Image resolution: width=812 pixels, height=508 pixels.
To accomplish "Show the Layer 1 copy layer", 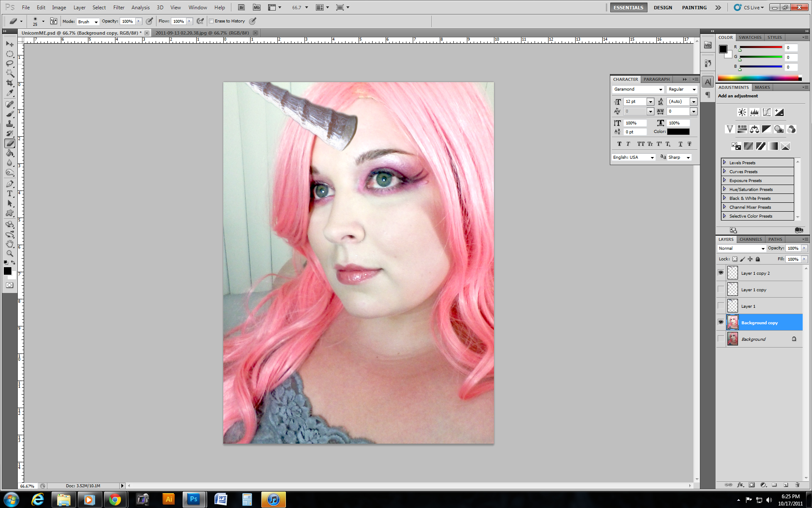I will tap(721, 289).
